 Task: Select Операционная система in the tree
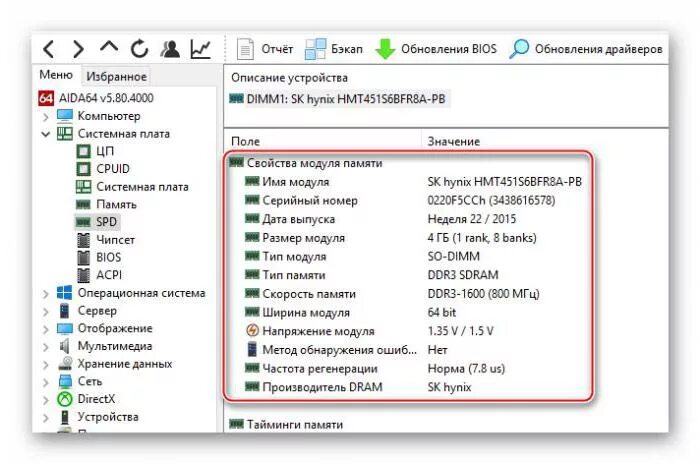[x=131, y=293]
